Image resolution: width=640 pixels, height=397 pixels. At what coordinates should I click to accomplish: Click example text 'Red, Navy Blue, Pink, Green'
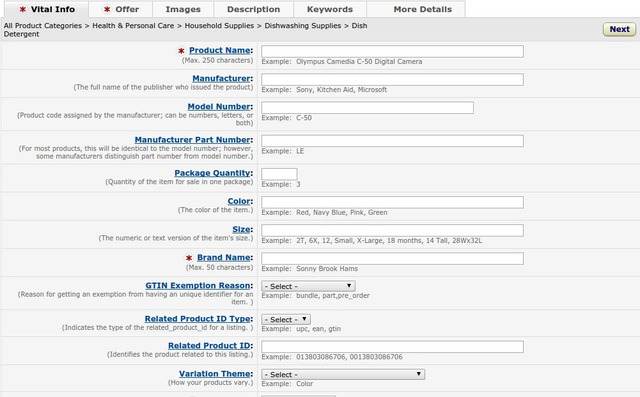click(x=342, y=213)
